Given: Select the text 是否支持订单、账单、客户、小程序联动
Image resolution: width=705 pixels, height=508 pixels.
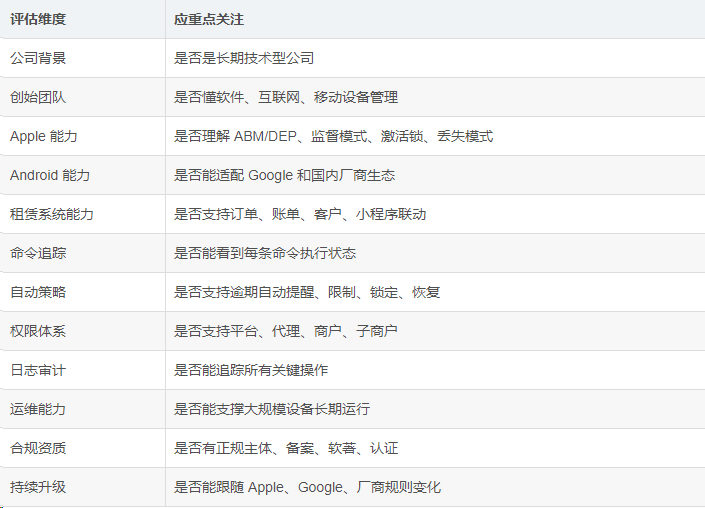Looking at the screenshot, I should click(300, 214).
